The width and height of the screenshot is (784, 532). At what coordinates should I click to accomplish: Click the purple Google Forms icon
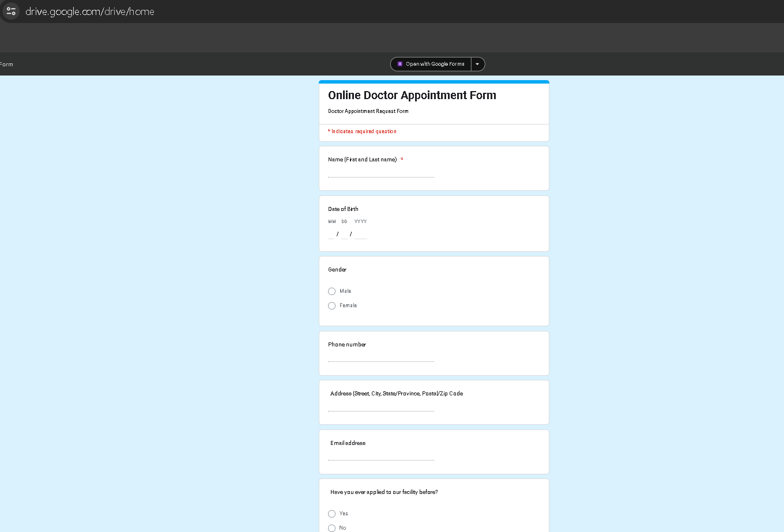click(x=399, y=64)
